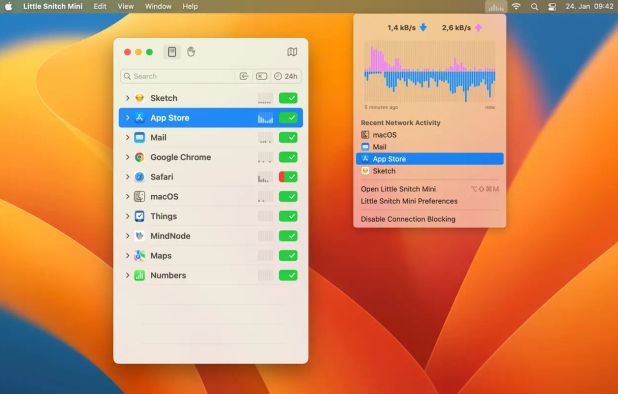This screenshot has height=394, width=618.
Task: Click the keyboard shortcut filter icon in search bar
Action: click(x=261, y=76)
